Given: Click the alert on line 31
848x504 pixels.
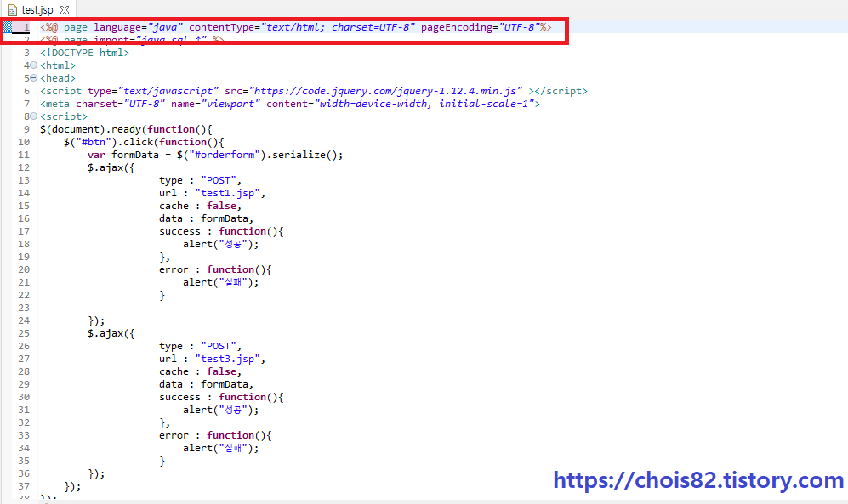Looking at the screenshot, I should [221, 410].
